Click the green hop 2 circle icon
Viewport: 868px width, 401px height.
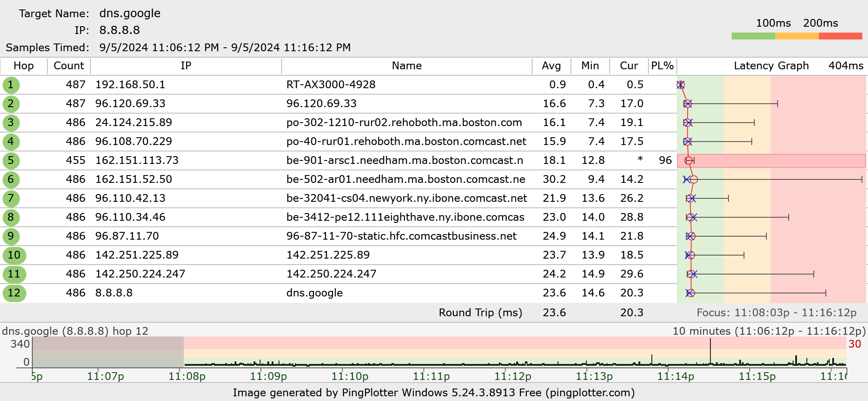[x=11, y=104]
